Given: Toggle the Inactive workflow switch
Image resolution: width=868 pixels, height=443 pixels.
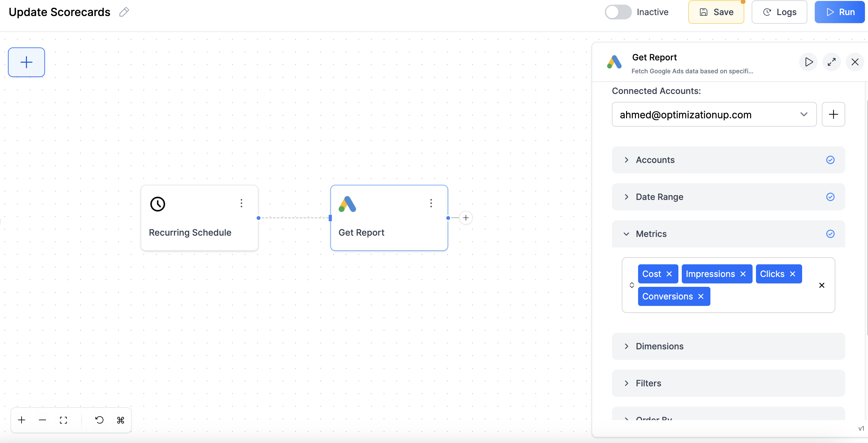Looking at the screenshot, I should [618, 12].
